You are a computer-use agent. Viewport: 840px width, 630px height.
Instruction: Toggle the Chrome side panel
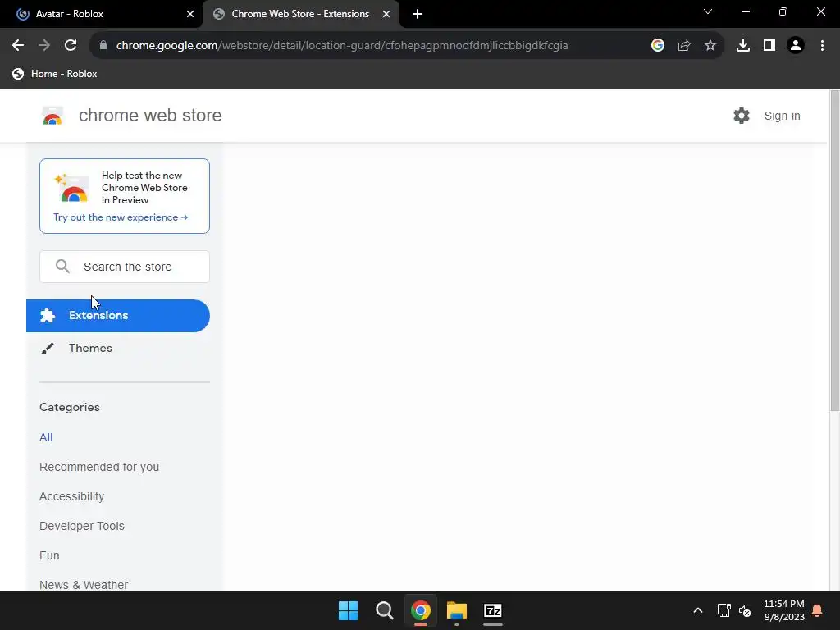(769, 46)
